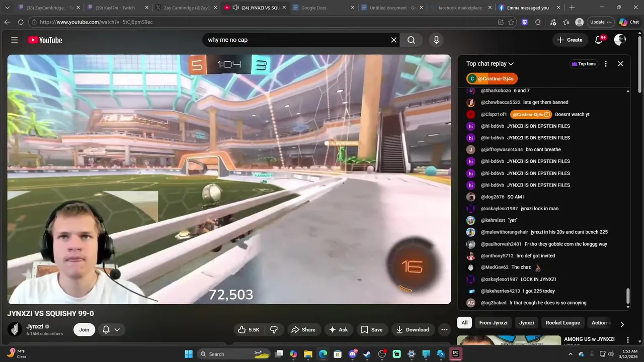Open the AMONG US w JYNXZI thumbnail
Viewport: 644px width, 362px height.
click(509, 340)
